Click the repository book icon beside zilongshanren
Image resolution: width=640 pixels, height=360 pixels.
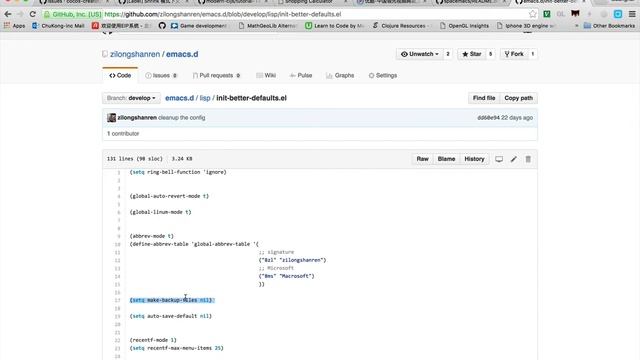pyautogui.click(x=105, y=54)
